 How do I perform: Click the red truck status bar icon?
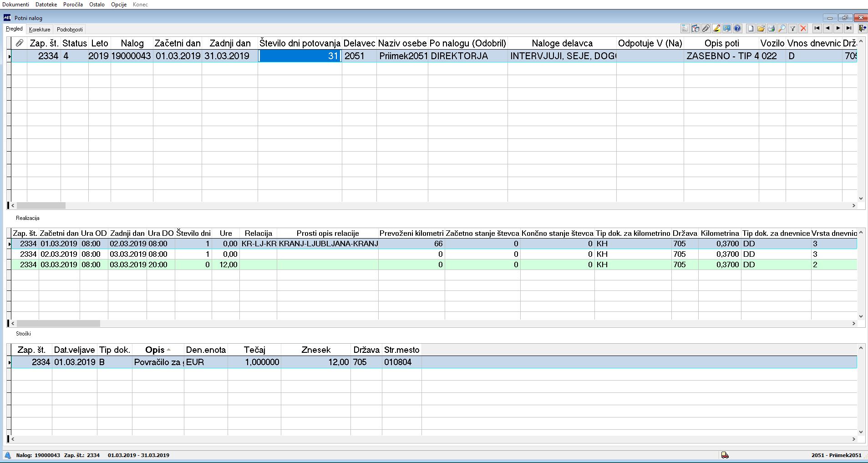tap(725, 455)
